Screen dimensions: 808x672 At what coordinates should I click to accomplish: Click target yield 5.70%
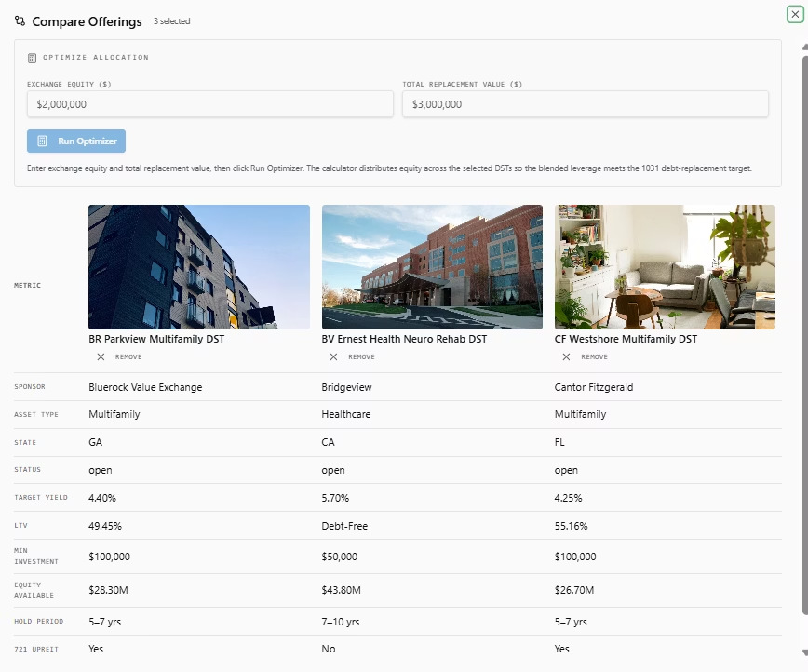(335, 498)
